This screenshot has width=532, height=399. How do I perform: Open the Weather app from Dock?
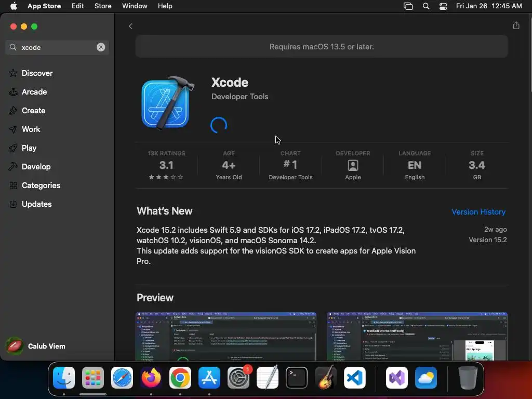(426, 378)
